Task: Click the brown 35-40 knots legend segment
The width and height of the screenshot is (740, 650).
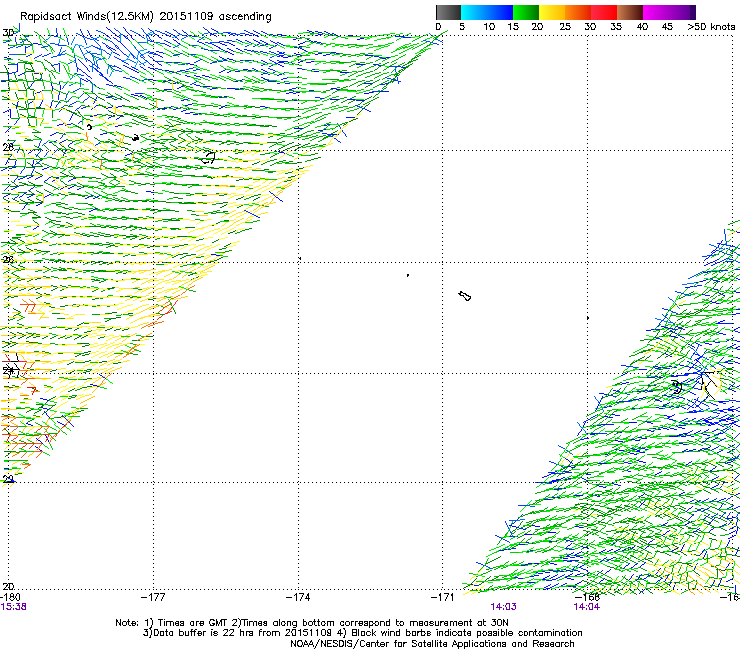Action: point(630,12)
